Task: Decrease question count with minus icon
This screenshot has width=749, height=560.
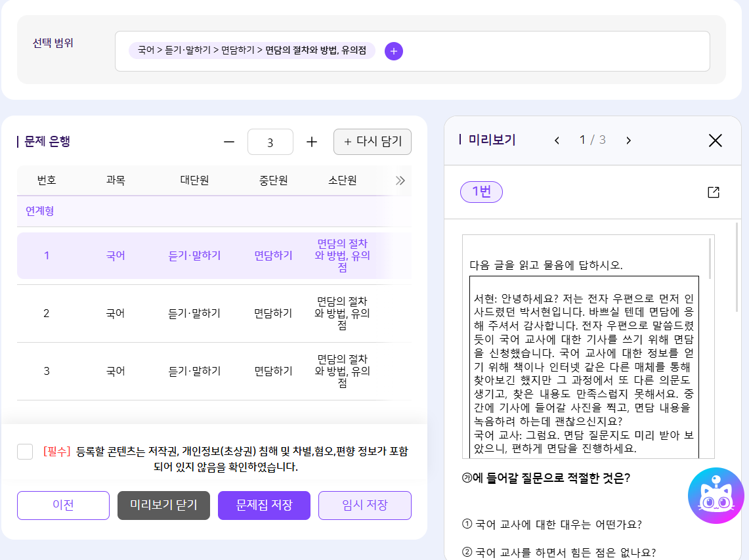Action: 229,142
